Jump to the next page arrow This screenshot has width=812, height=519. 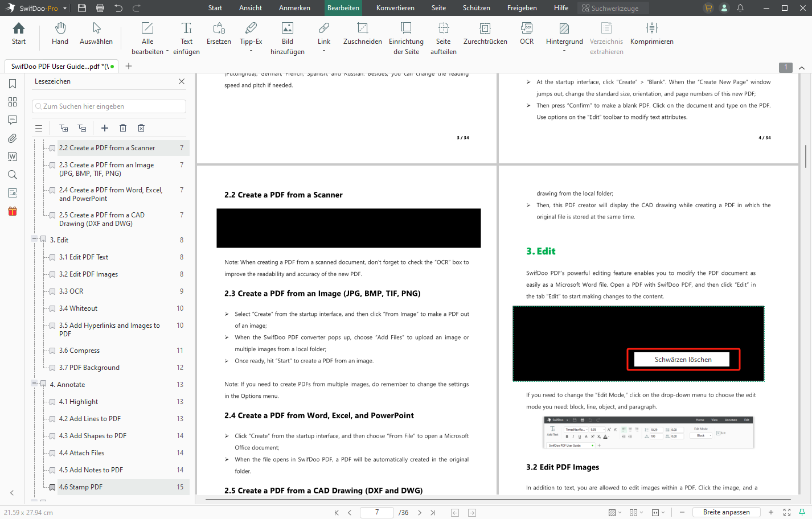tap(420, 513)
